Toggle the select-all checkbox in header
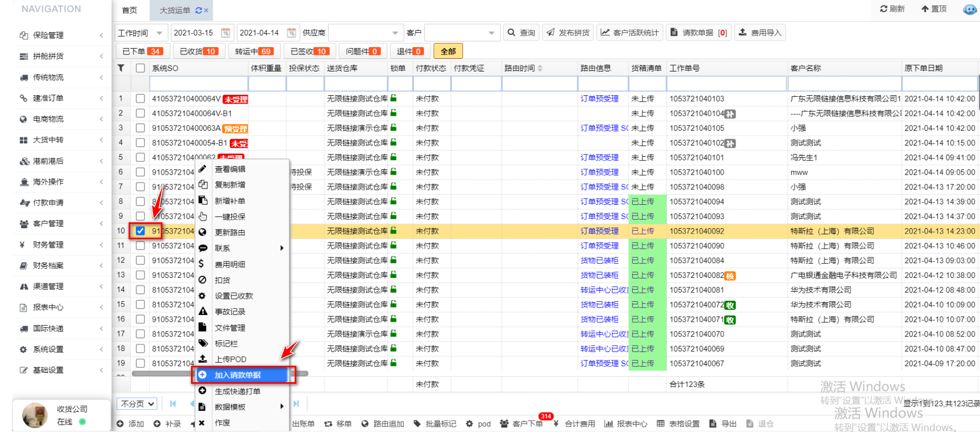 tap(140, 68)
